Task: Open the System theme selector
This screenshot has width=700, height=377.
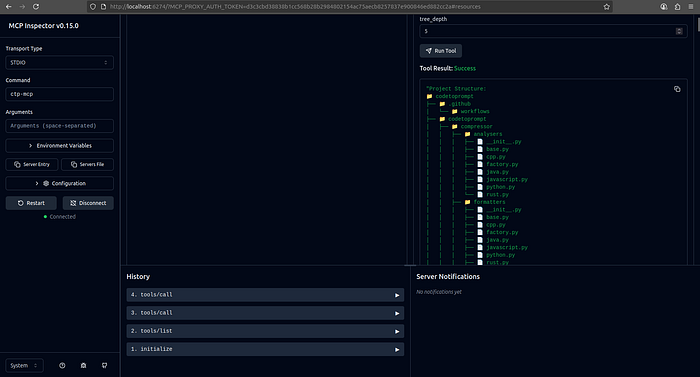Action: 24,365
